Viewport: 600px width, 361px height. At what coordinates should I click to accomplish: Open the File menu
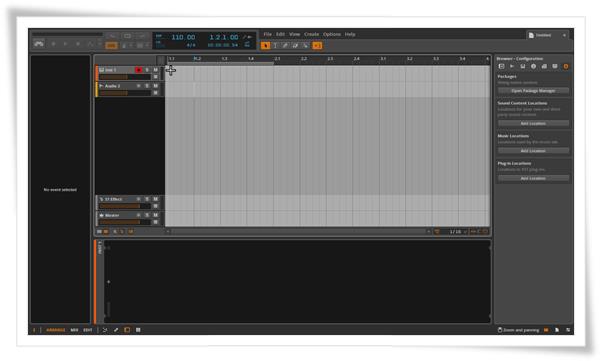267,34
